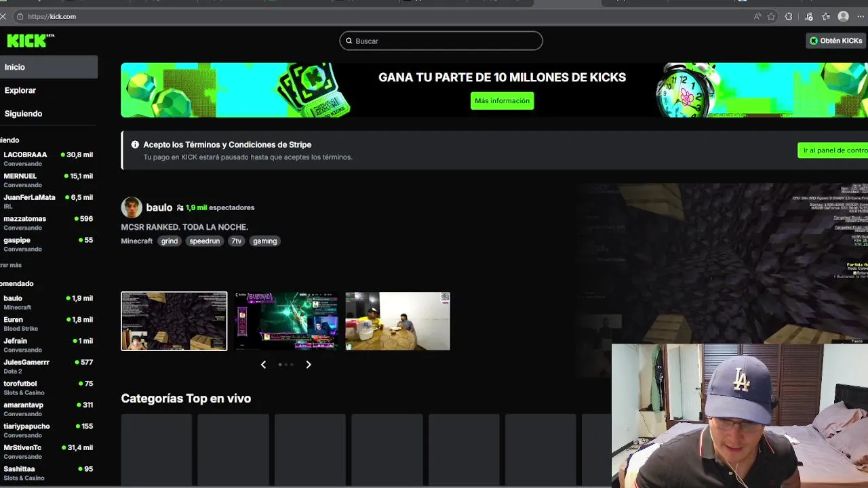Click the Categorías Top en vivo heading

[x=186, y=399]
